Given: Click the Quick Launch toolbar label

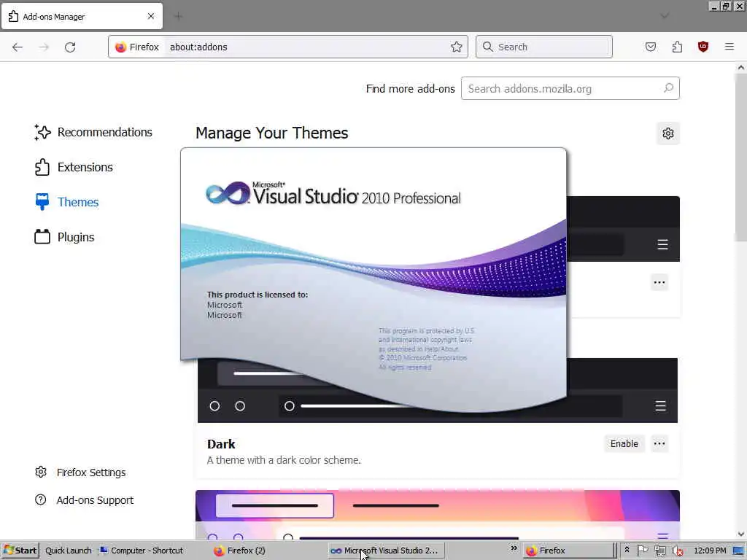Looking at the screenshot, I should [68, 551].
